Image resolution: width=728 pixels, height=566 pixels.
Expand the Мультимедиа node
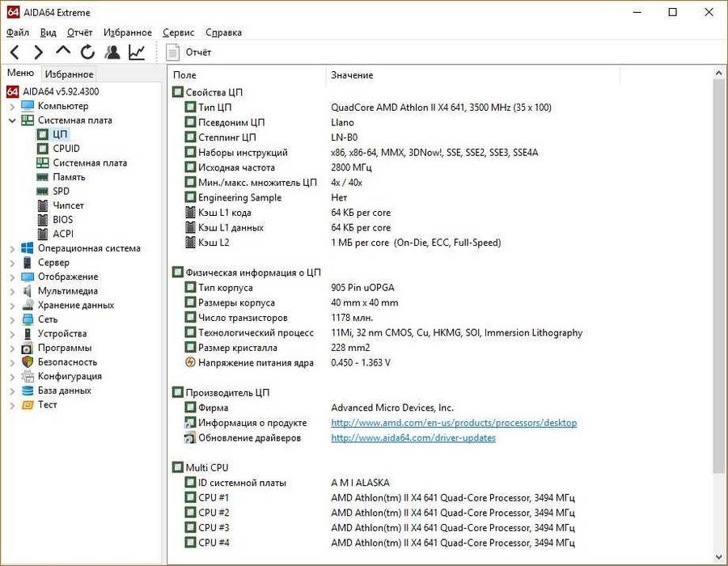[12, 291]
